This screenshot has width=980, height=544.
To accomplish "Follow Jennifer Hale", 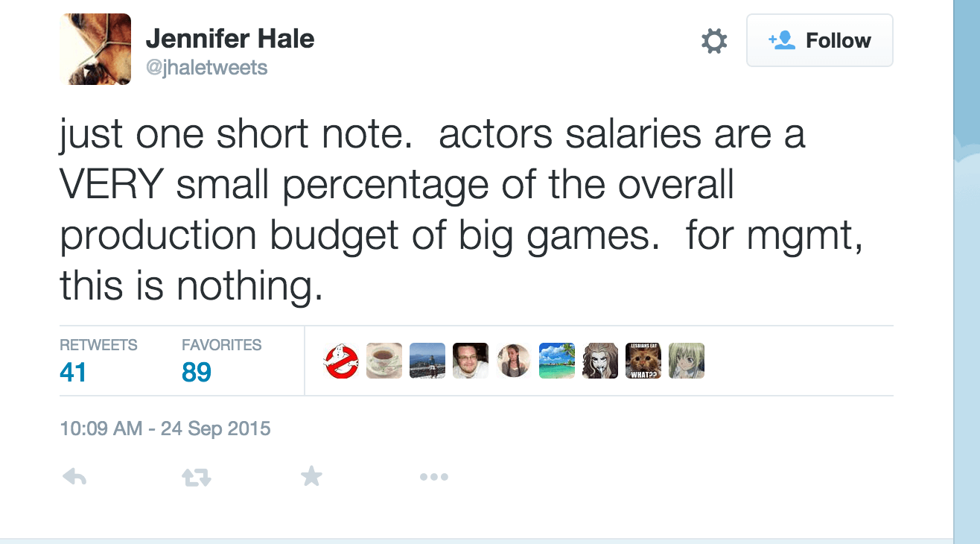I will coord(819,41).
